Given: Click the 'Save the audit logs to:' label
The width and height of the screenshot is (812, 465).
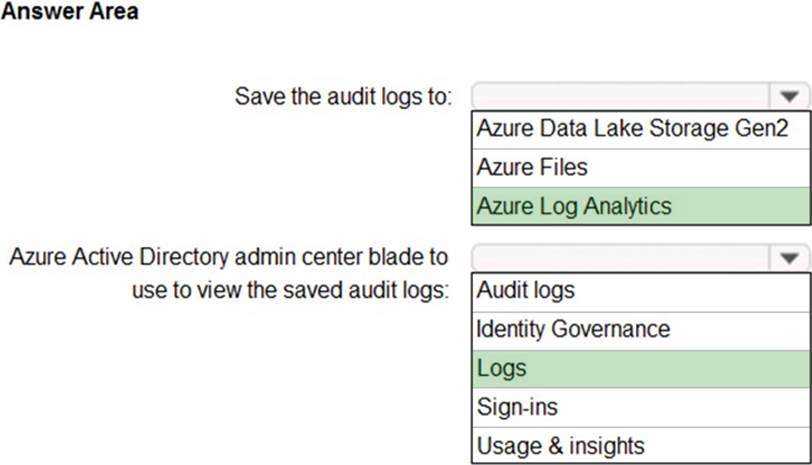Looking at the screenshot, I should pyautogui.click(x=344, y=97).
